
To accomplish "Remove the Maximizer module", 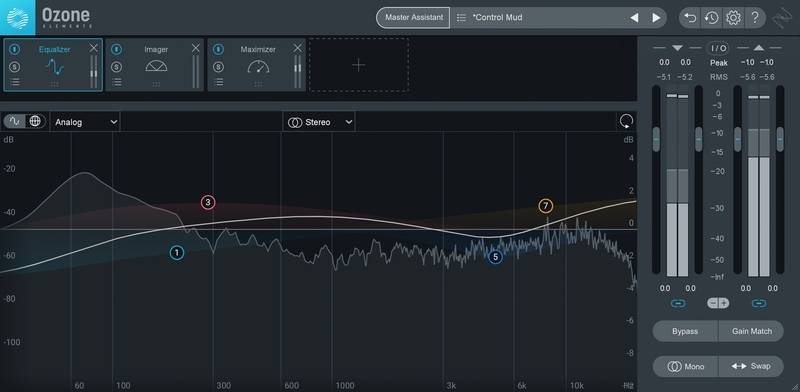I will (297, 48).
